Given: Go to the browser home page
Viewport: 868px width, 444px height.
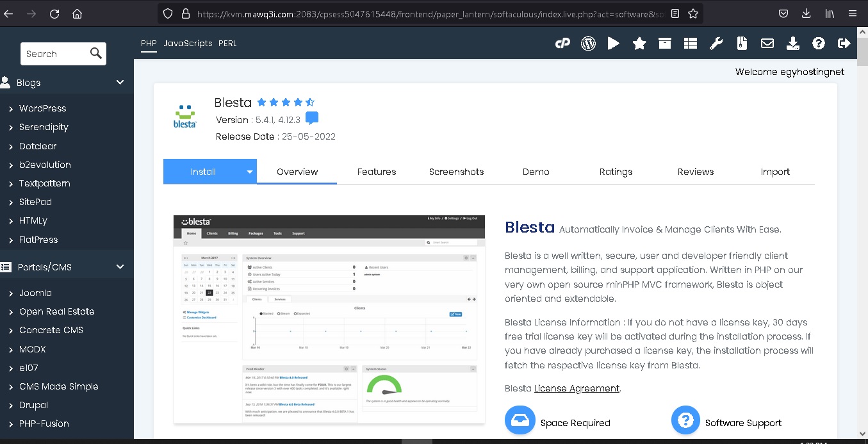Looking at the screenshot, I should click(77, 13).
